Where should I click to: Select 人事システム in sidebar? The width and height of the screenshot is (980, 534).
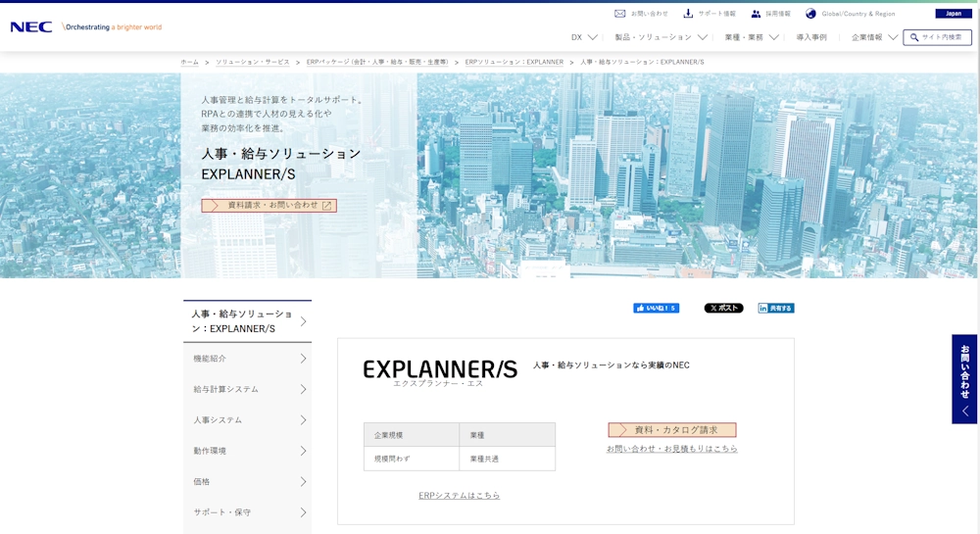pos(247,420)
